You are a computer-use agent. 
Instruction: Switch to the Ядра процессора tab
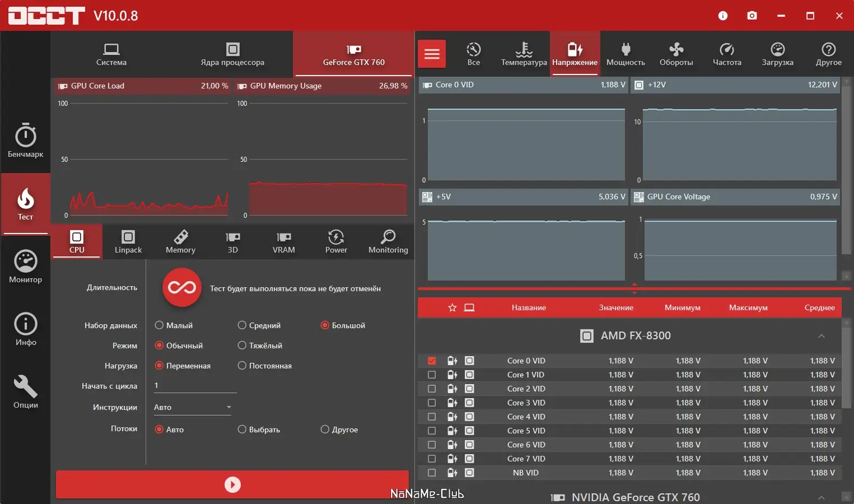pyautogui.click(x=232, y=54)
